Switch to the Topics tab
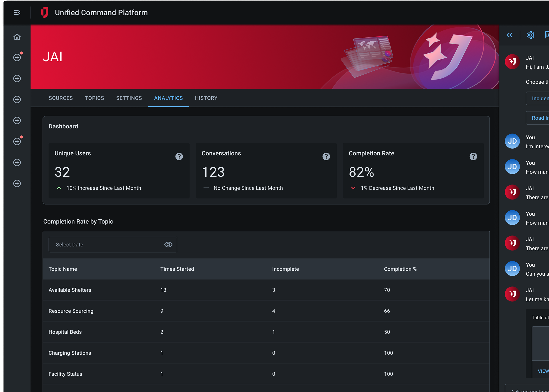 pyautogui.click(x=94, y=98)
